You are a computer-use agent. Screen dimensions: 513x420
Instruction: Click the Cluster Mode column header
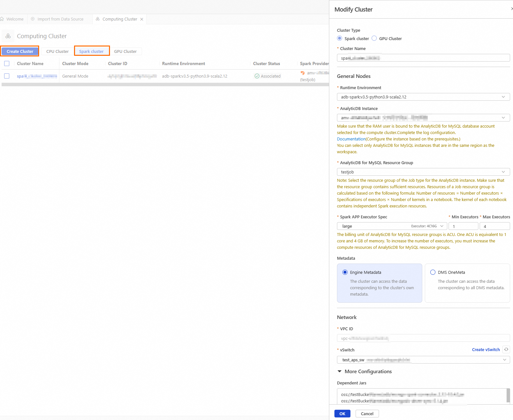click(75, 63)
